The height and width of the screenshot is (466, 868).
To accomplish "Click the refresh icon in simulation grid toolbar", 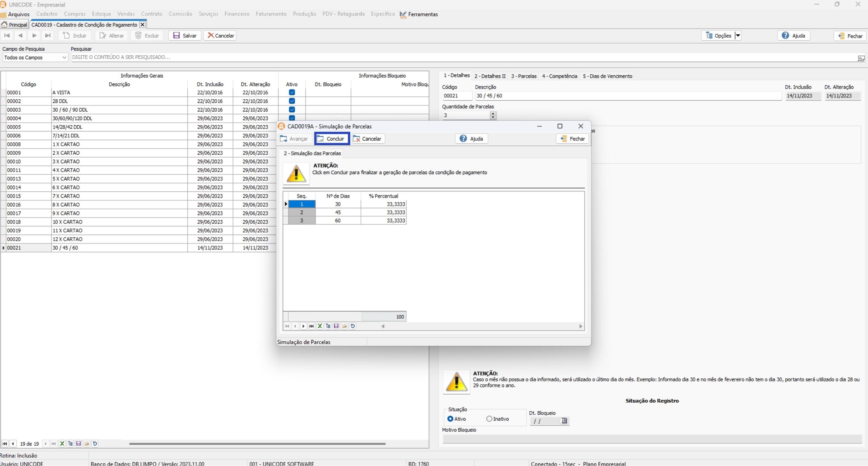I will pos(352,326).
